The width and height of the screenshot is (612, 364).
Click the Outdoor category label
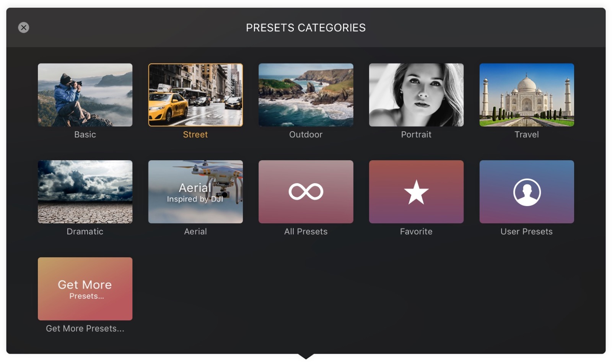306,135
